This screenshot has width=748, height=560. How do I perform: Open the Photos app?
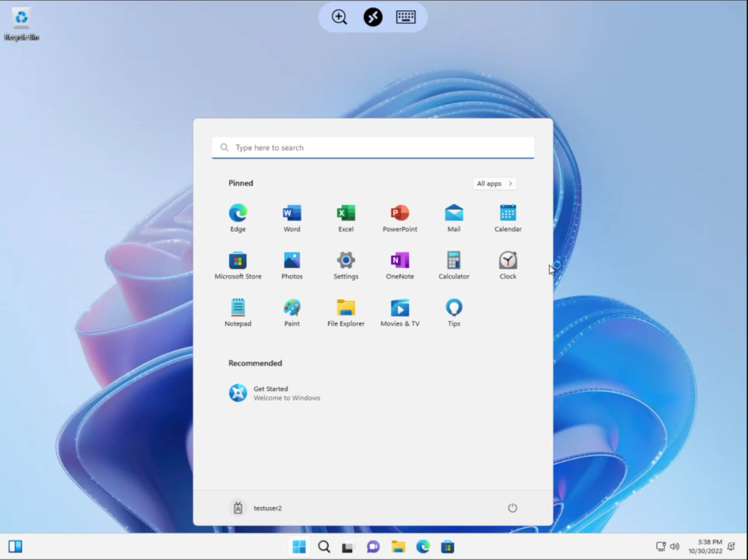point(292,265)
